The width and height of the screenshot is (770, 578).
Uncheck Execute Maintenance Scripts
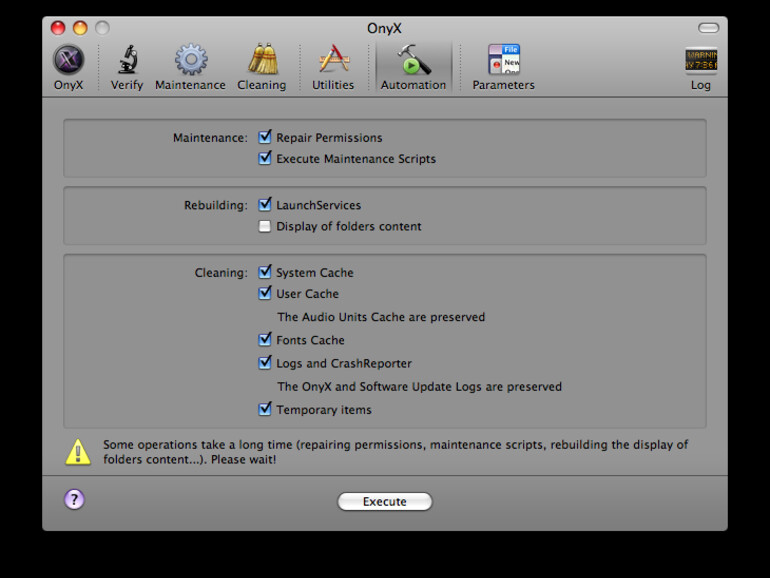pyautogui.click(x=265, y=158)
